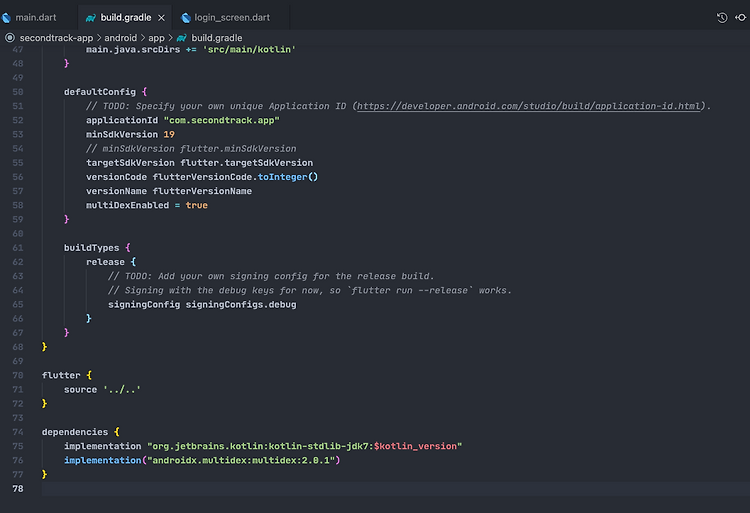750x513 pixels.
Task: Click the versionCode keyword
Action: coord(116,177)
